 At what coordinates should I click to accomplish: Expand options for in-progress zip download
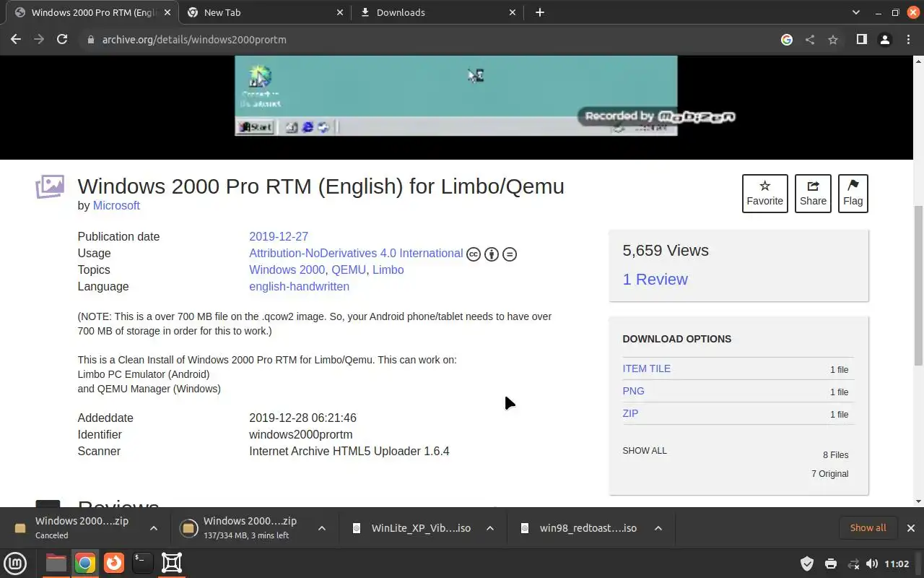click(x=322, y=528)
